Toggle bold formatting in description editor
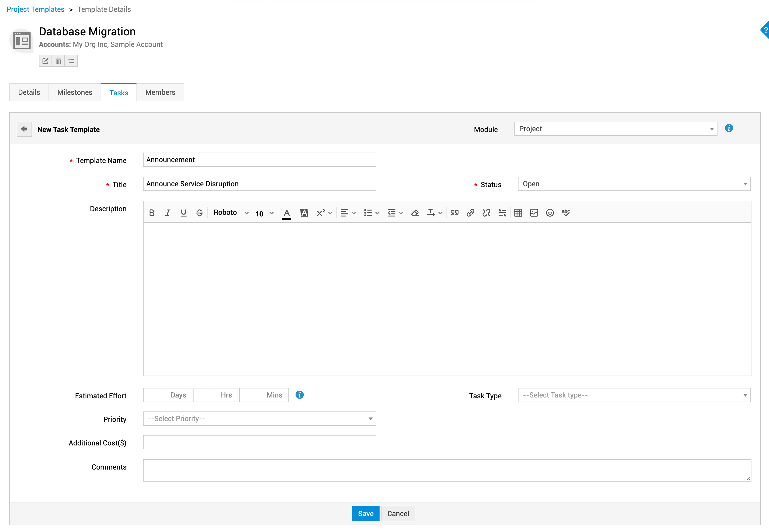Viewport: 769px width, 532px height. 152,213
